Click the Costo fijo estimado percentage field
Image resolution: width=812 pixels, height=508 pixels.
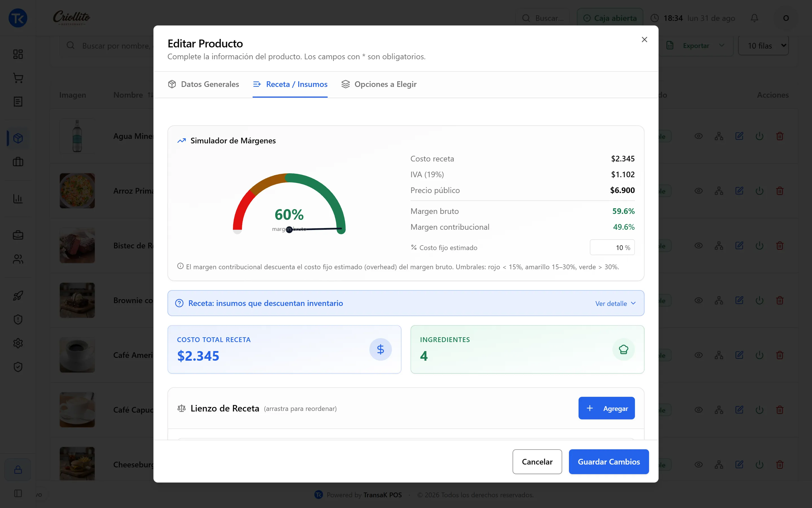pyautogui.click(x=612, y=248)
